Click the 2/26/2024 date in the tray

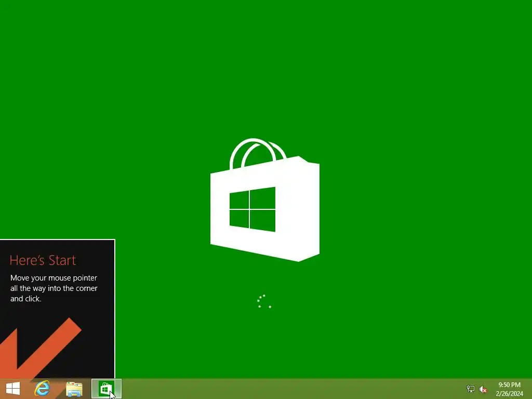pos(509,394)
